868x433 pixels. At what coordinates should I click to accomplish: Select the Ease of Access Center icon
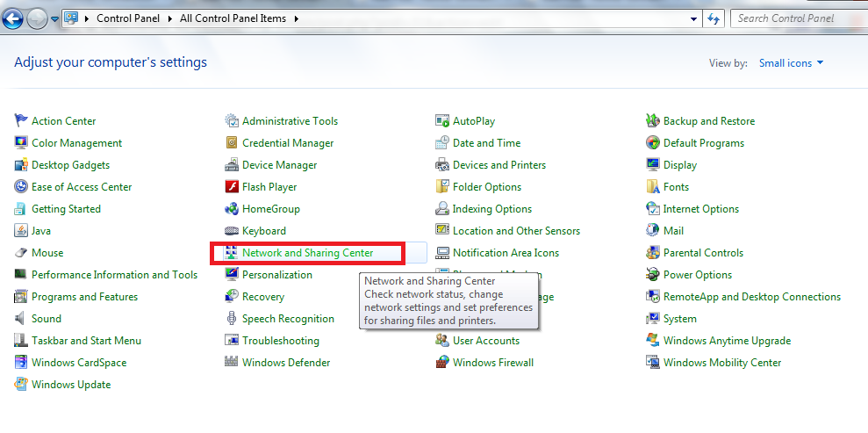click(x=21, y=186)
